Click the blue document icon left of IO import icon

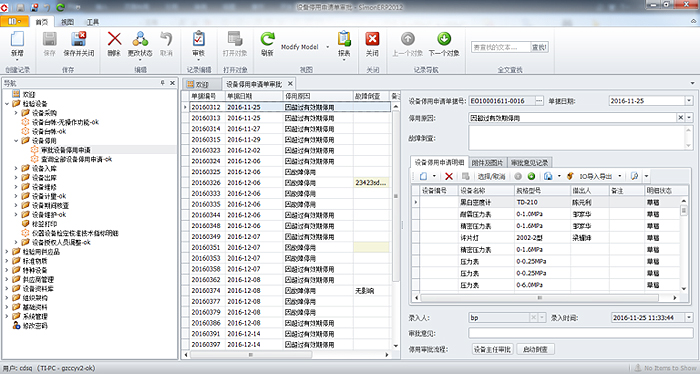coord(548,176)
